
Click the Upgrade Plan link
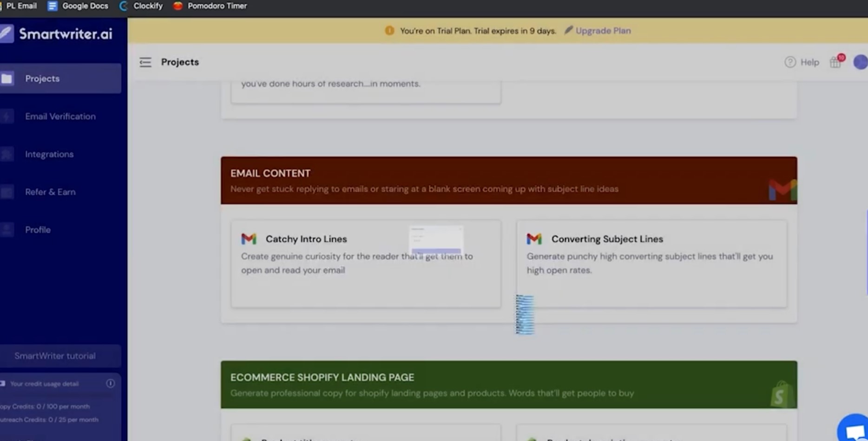pyautogui.click(x=603, y=31)
